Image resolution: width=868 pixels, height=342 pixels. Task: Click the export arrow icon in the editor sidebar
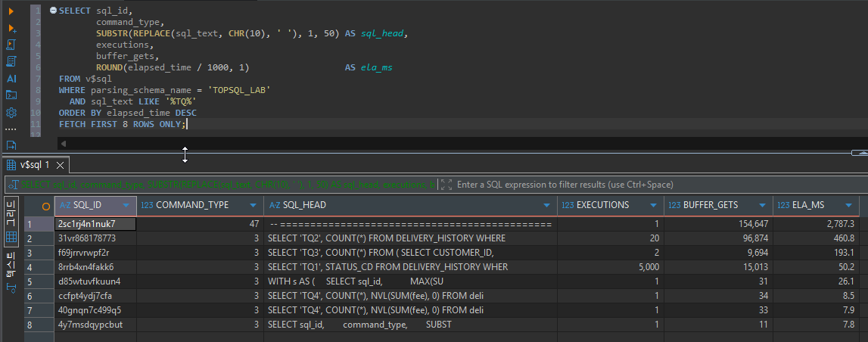point(11,145)
